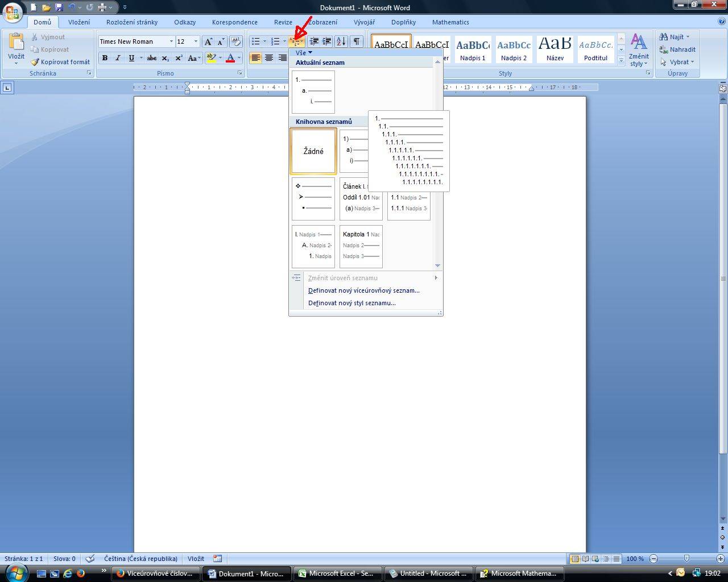Select the Žádné list option
Viewport: 728px width, 582px height.
[313, 151]
